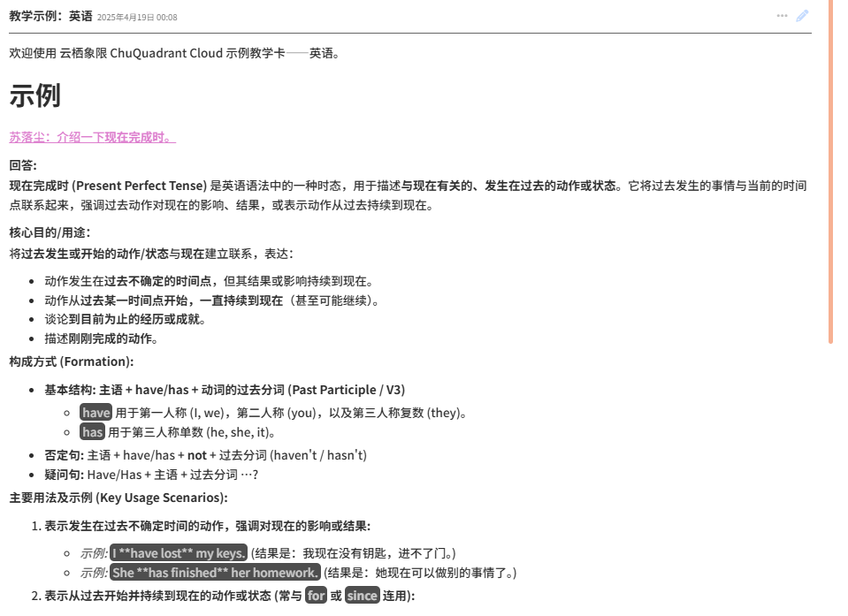Image resolution: width=848 pixels, height=616 pixels.
Task: Click the card title 教学示例：英语
Action: [50, 17]
